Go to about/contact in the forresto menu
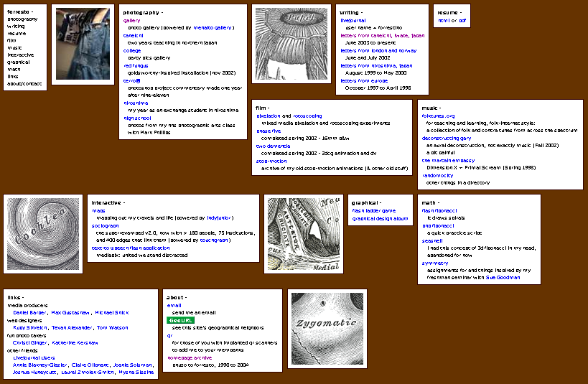The height and width of the screenshot is (384, 588). coord(24,84)
